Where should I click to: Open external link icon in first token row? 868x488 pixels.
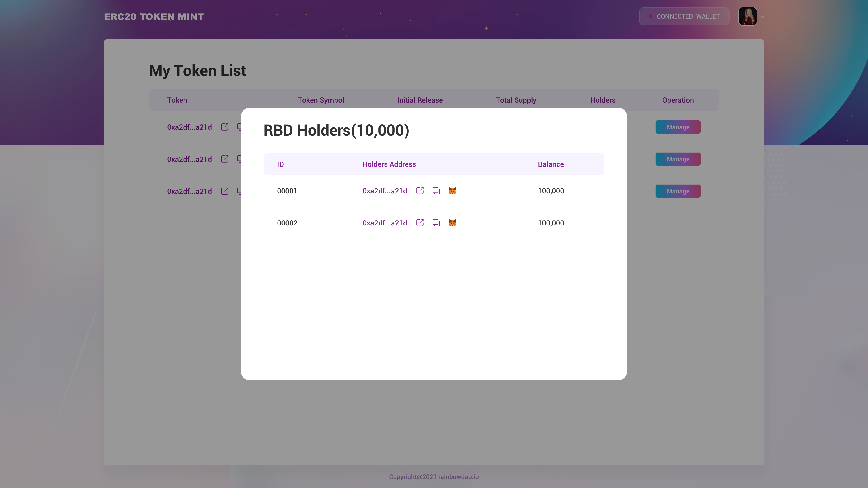pos(224,127)
